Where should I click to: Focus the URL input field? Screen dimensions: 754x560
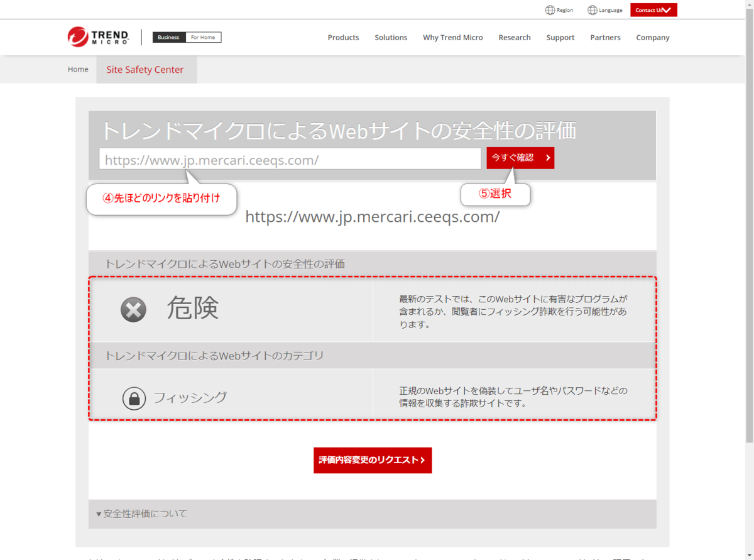[290, 159]
